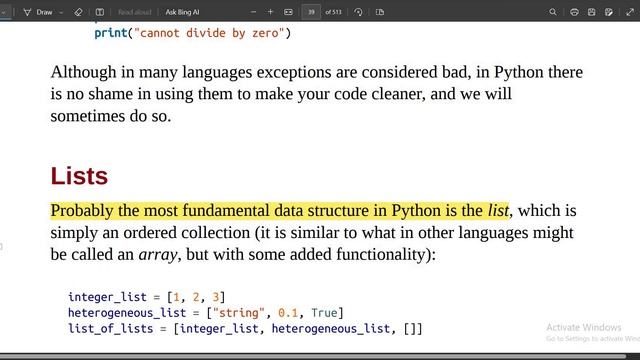Toggle fit to width view
640x360 pixels.
pyautogui.click(x=288, y=12)
